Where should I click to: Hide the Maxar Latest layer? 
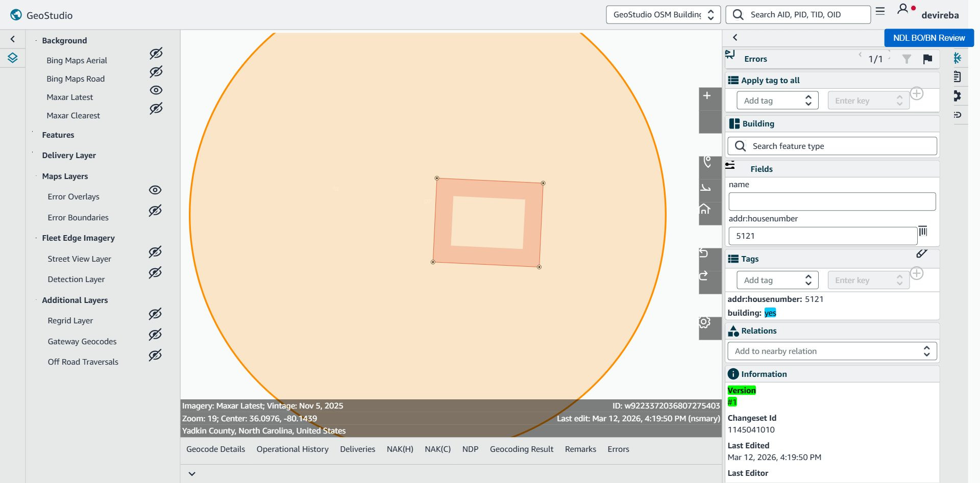coord(156,90)
